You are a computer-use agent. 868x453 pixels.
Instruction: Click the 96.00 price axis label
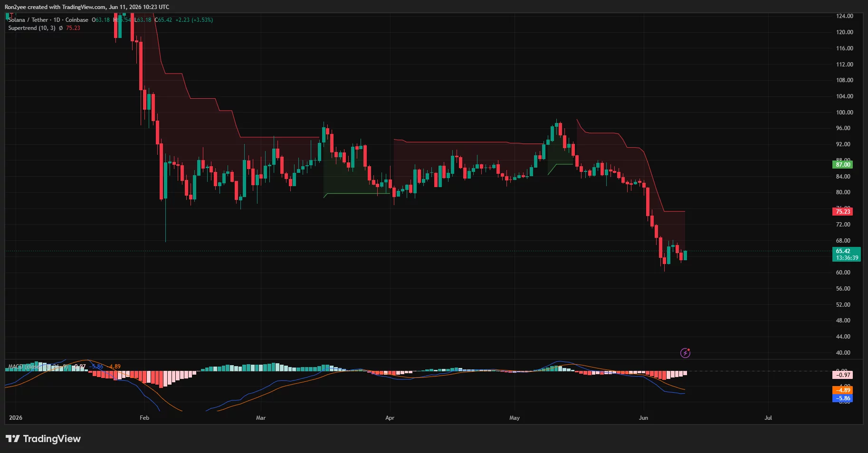click(x=843, y=128)
